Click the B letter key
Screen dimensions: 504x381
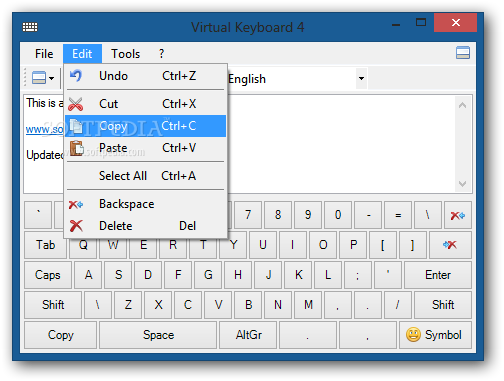click(x=248, y=305)
